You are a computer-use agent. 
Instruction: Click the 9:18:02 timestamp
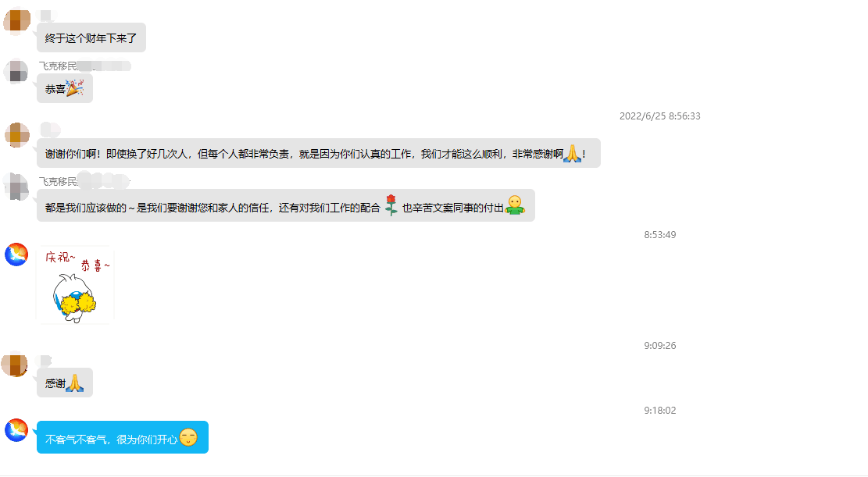(659, 411)
